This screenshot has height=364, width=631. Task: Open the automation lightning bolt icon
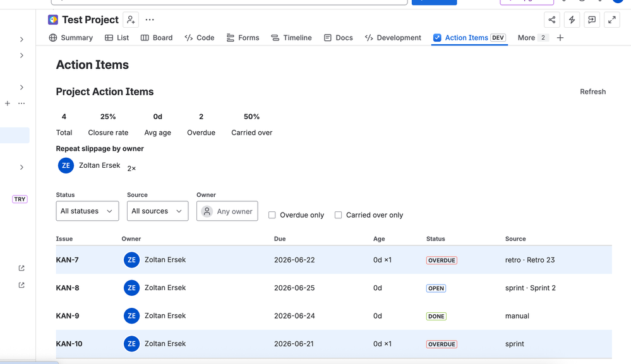[572, 20]
